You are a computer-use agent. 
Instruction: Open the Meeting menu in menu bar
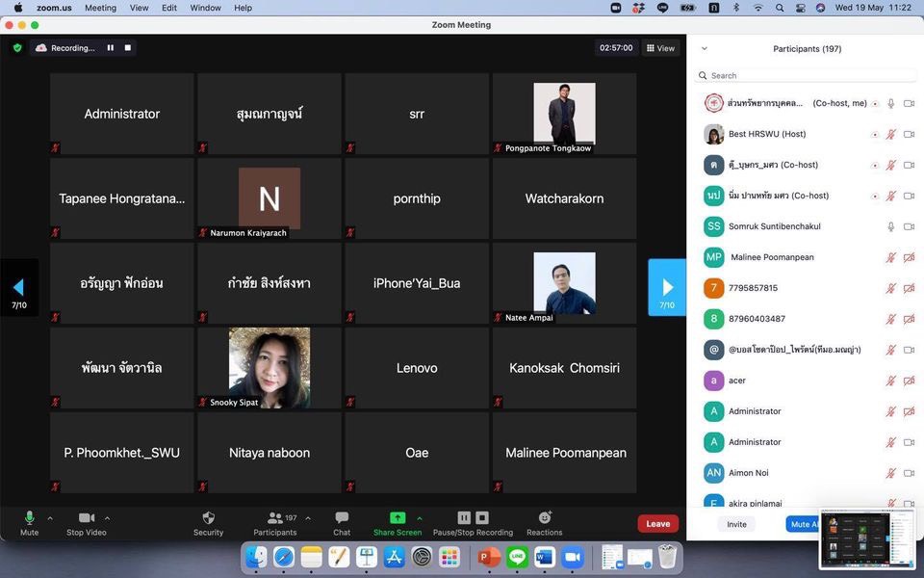pyautogui.click(x=100, y=8)
